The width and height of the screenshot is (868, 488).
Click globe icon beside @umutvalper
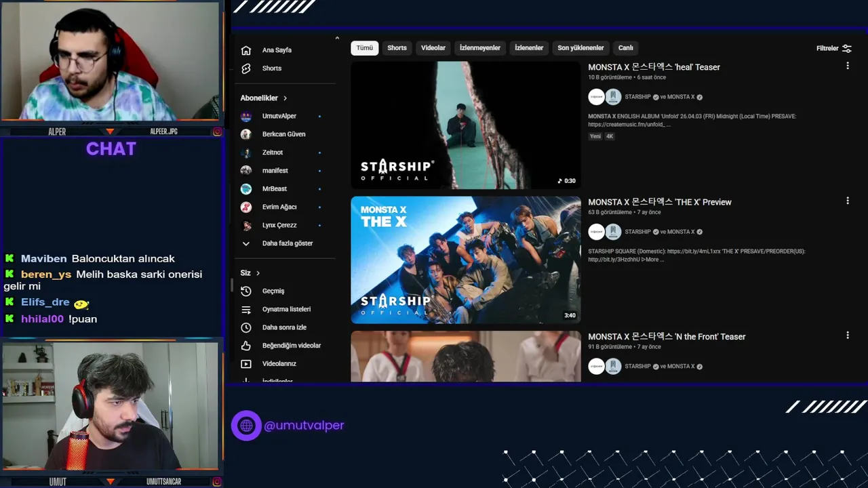click(x=246, y=426)
